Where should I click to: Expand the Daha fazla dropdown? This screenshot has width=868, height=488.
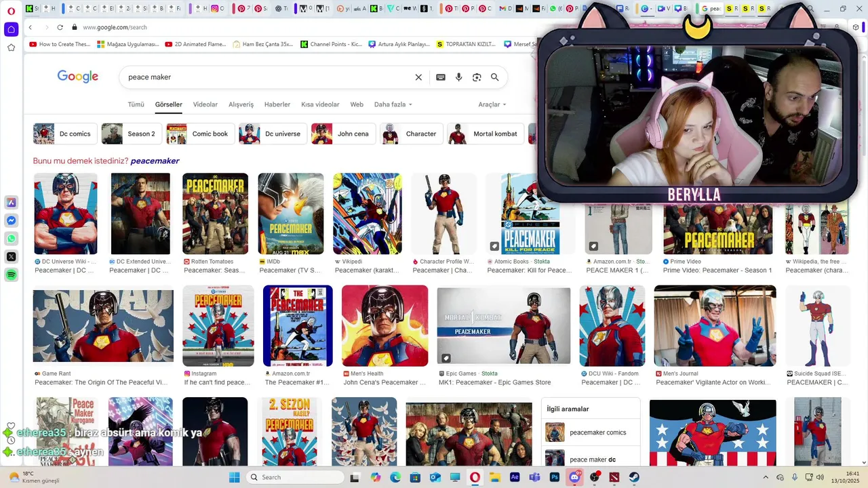(393, 104)
